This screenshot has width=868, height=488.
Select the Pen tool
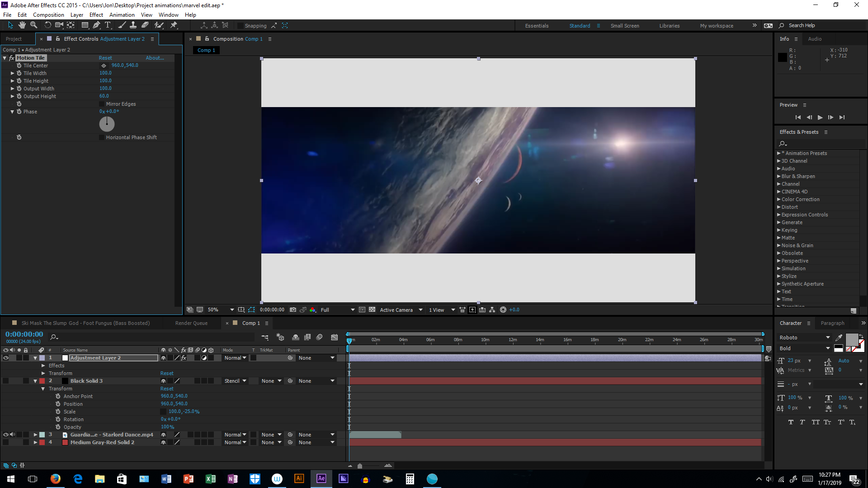96,25
